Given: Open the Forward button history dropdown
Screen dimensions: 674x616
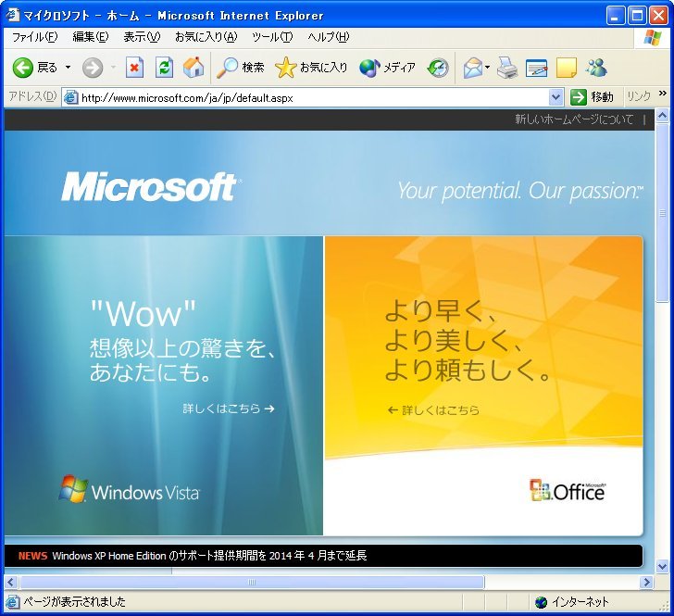Looking at the screenshot, I should click(x=114, y=68).
